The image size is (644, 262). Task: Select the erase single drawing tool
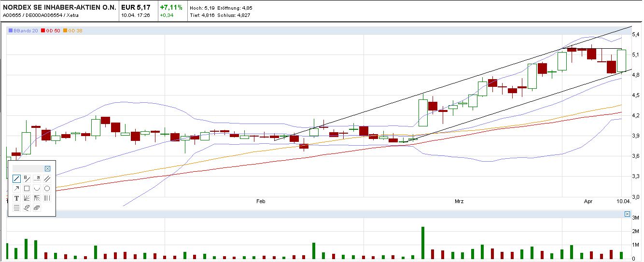coord(27,207)
